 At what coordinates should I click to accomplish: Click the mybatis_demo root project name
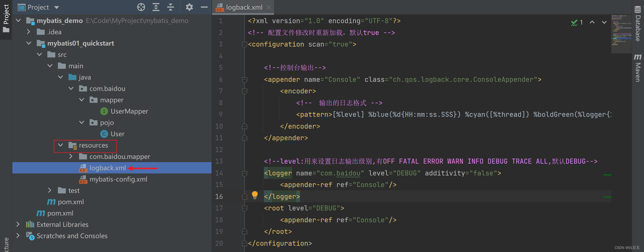click(60, 21)
